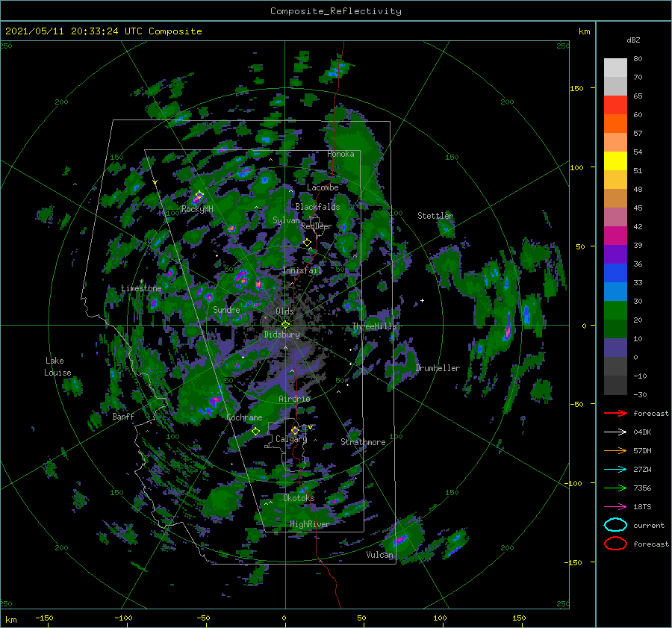Screen dimensions: 672x628
Task: Pick the cyan 27ZW arrow symbol
Action: [615, 470]
